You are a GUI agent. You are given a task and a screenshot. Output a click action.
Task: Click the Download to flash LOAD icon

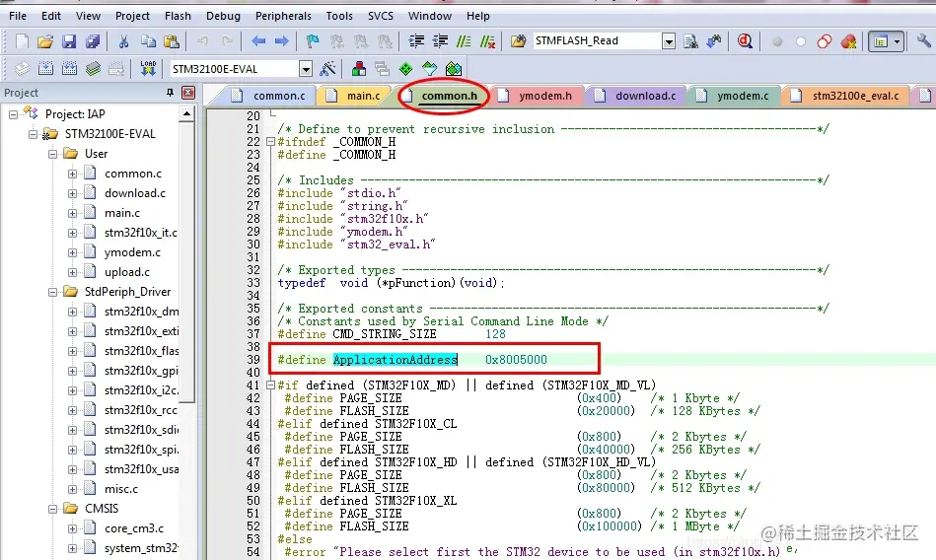click(148, 69)
